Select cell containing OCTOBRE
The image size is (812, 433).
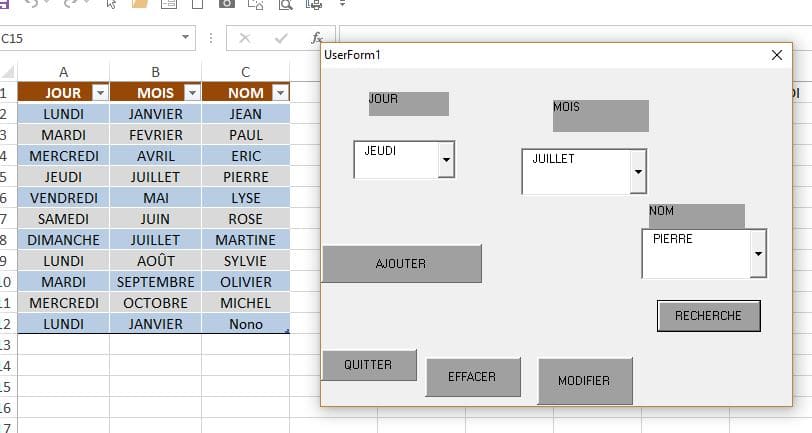(155, 302)
